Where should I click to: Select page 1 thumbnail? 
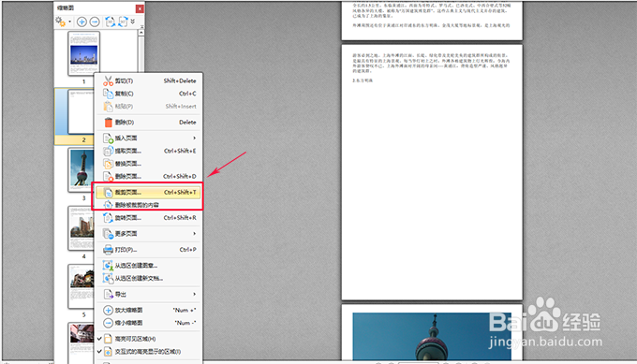coord(83,53)
